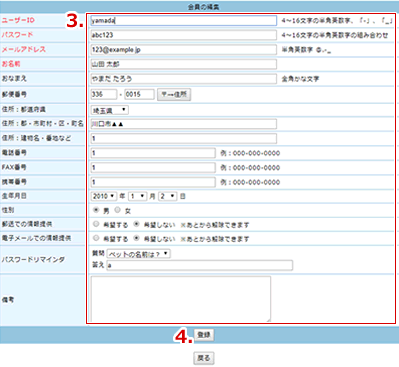Image resolution: width=399 pixels, height=367 pixels.
Task: Click the 電話番号 input field
Action: coord(153,153)
